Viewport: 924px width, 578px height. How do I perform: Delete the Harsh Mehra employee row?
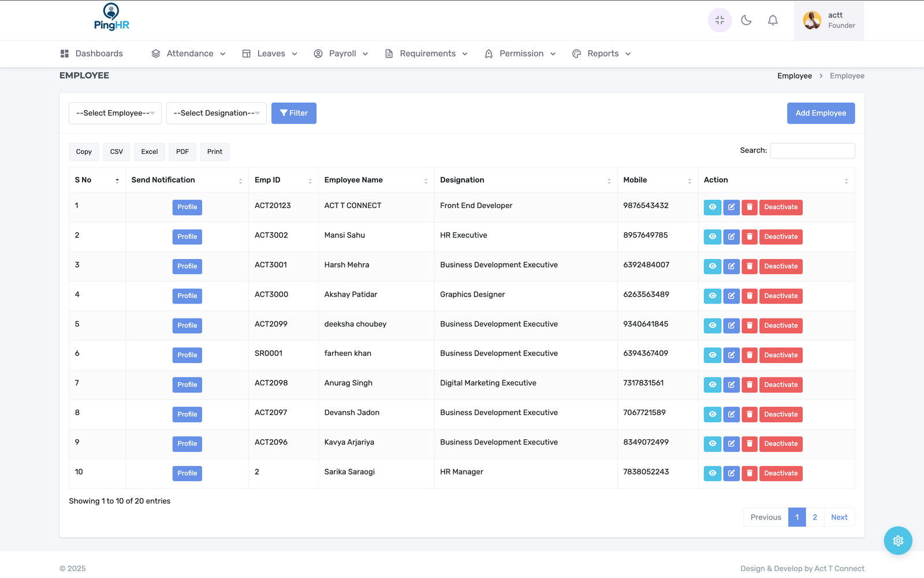(749, 266)
